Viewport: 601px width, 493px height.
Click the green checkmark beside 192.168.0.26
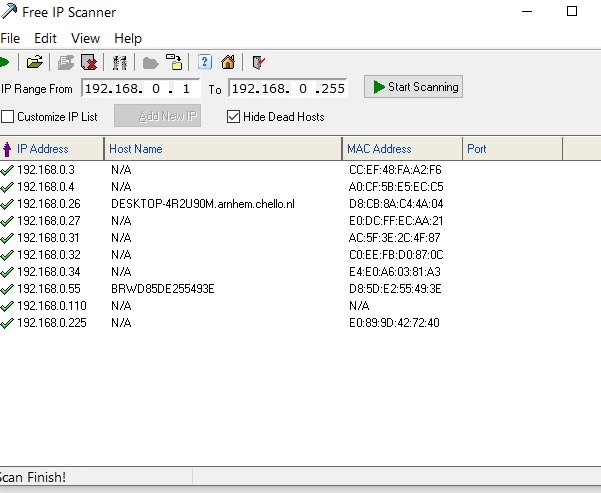(7, 204)
